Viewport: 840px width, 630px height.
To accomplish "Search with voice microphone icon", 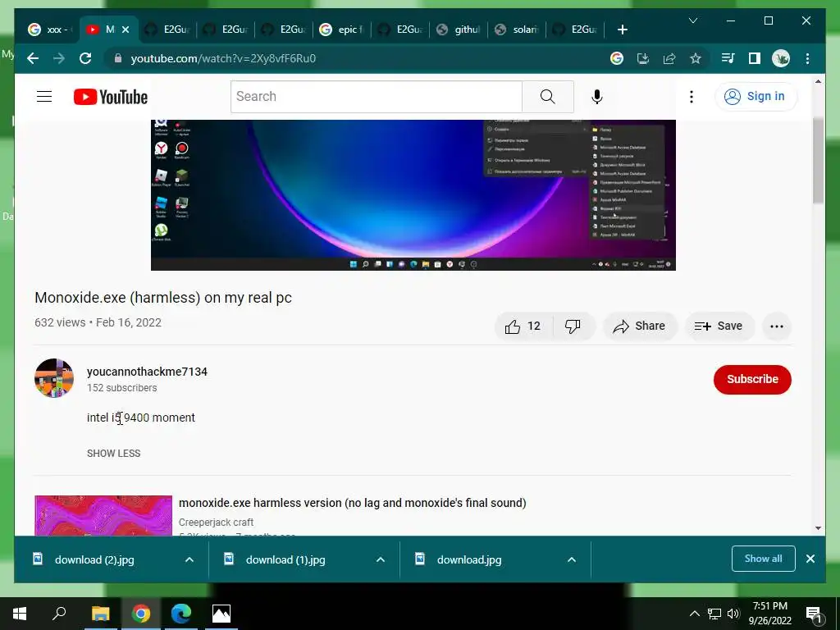I will (597, 97).
